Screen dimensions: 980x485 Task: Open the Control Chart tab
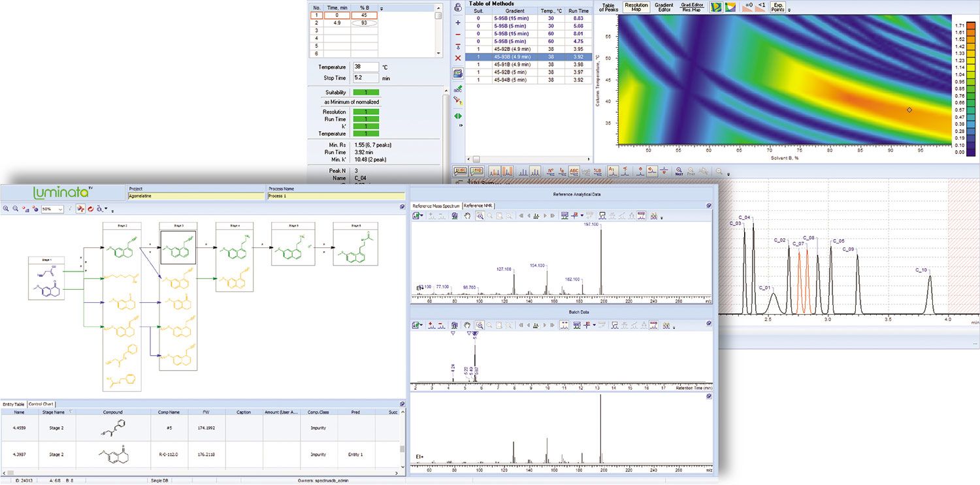(x=41, y=404)
